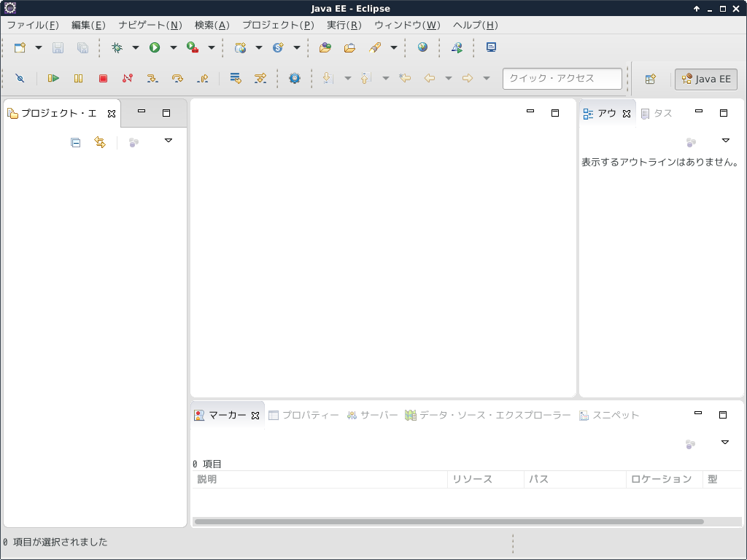Image resolution: width=747 pixels, height=560 pixels.
Task: Click the Step Return icon
Action: tap(203, 78)
